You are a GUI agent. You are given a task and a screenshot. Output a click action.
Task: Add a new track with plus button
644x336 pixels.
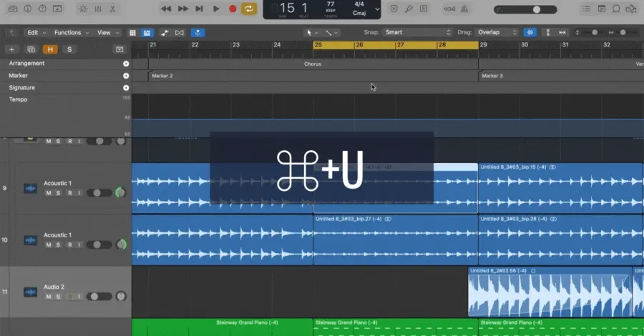pos(11,49)
